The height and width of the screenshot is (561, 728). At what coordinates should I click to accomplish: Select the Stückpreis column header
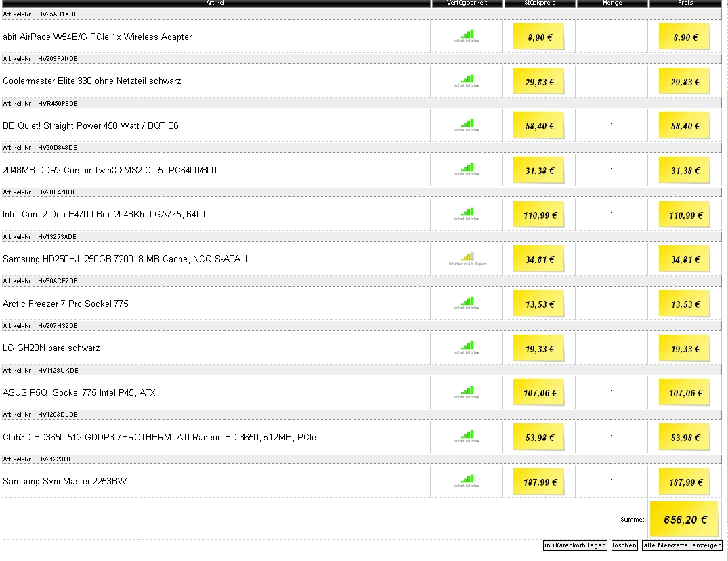click(x=540, y=3)
